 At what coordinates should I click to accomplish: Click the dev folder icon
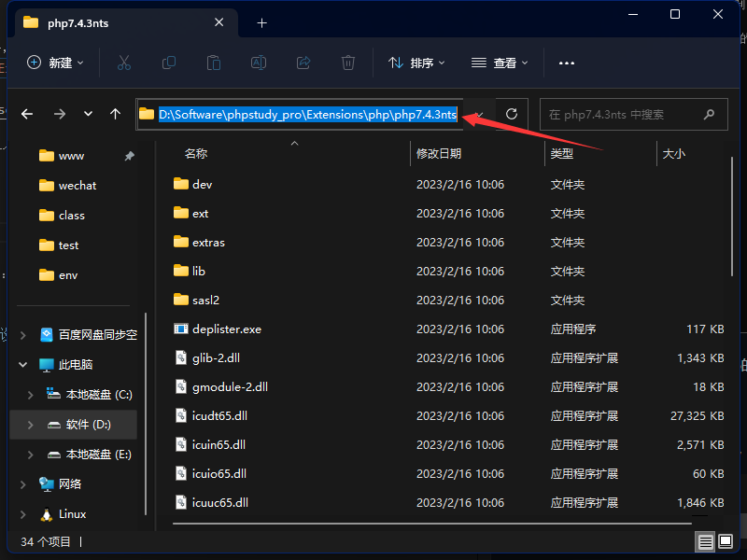[181, 184]
